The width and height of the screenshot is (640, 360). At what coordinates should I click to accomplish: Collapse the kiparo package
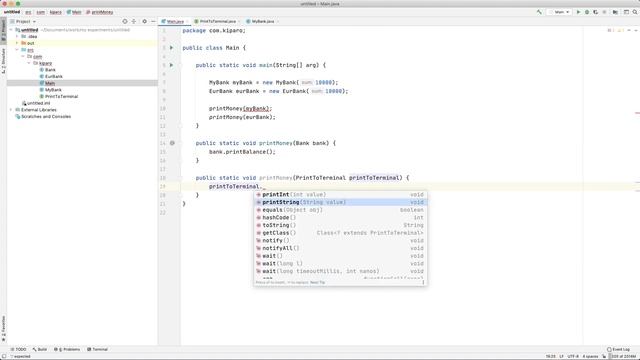click(29, 63)
